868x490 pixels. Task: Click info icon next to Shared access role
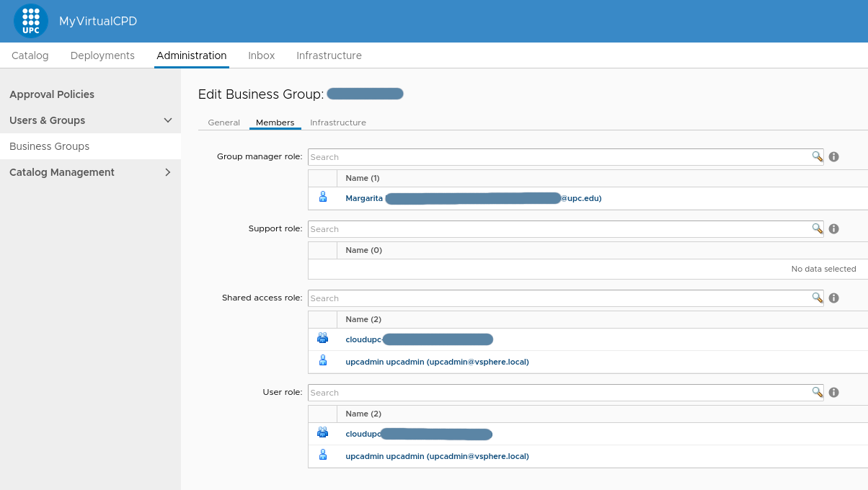pos(833,298)
